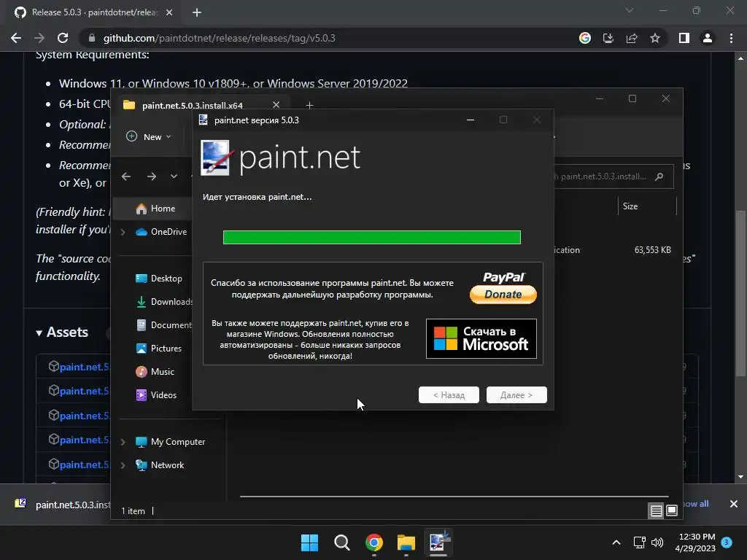747x560 pixels.
Task: Click install app icon in address bar
Action: click(x=608, y=38)
